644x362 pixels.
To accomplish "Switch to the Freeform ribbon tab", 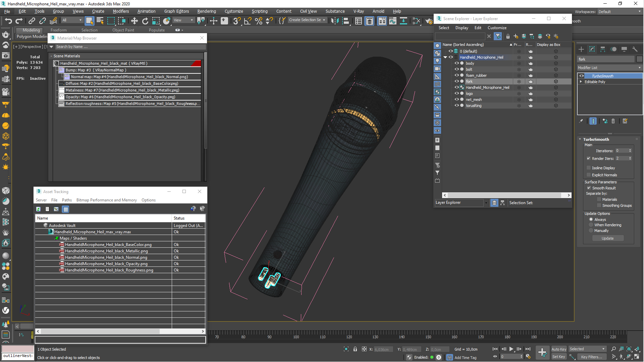I will (x=58, y=30).
